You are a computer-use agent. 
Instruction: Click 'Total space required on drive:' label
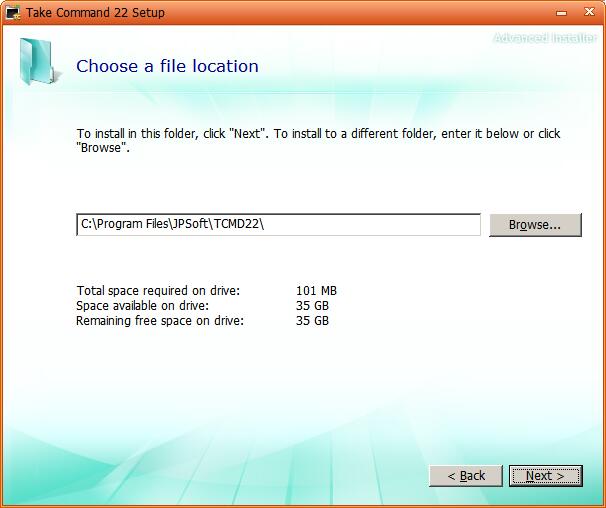[158, 290]
